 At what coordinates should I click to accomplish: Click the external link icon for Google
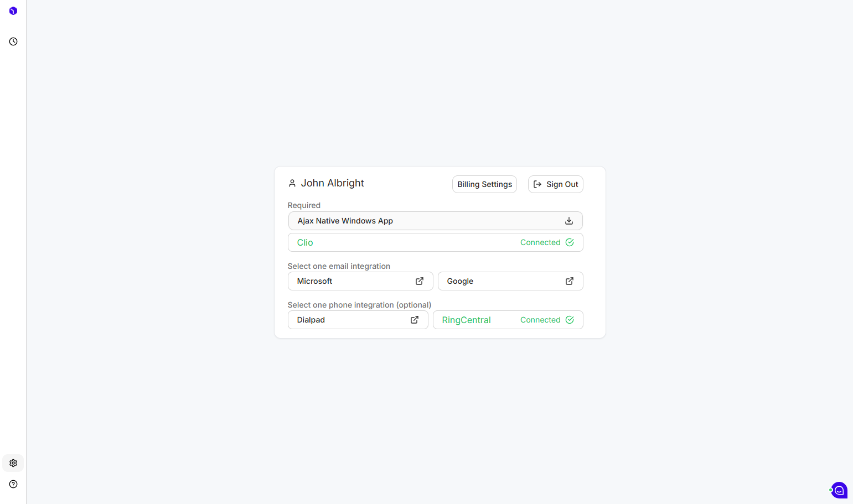coord(570,281)
